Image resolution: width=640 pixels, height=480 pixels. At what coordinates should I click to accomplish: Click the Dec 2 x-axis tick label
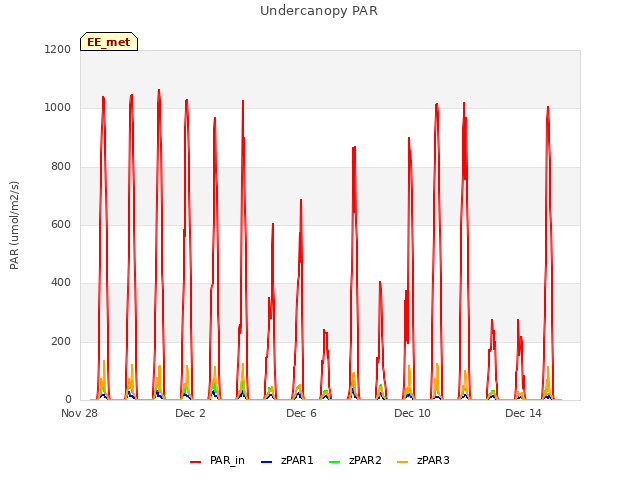click(x=190, y=413)
